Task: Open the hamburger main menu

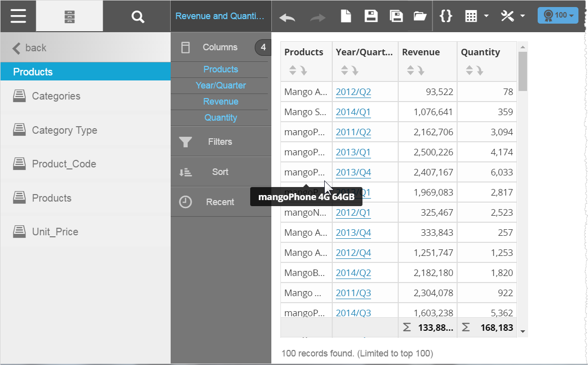Action: (18, 16)
